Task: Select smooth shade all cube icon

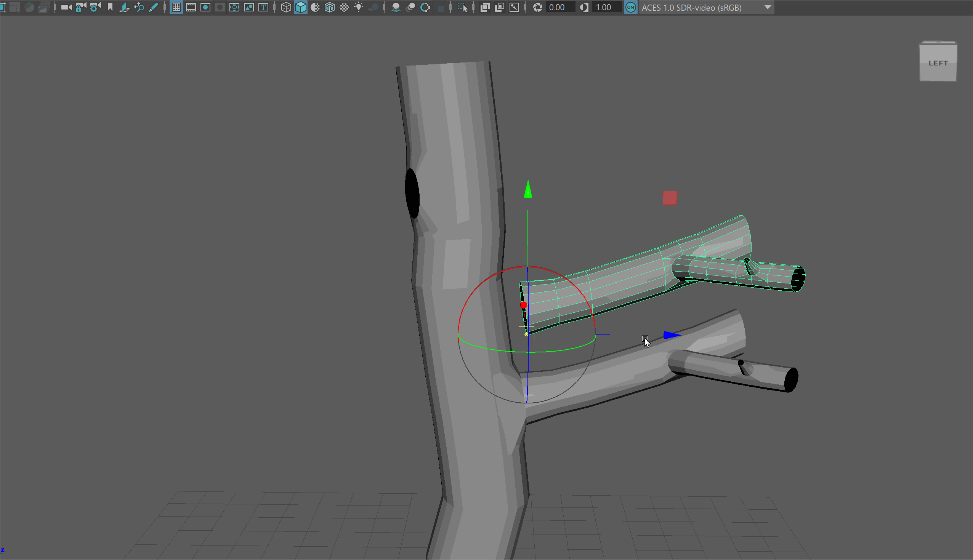Action: [300, 7]
